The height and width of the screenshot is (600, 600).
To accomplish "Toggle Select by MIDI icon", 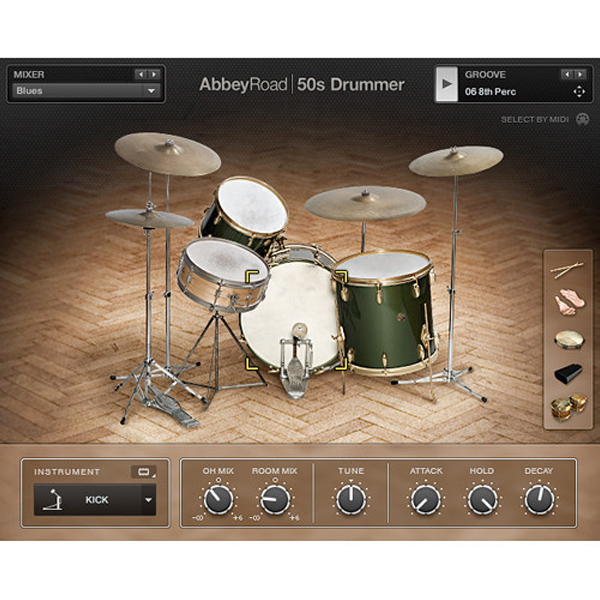I will click(x=582, y=119).
